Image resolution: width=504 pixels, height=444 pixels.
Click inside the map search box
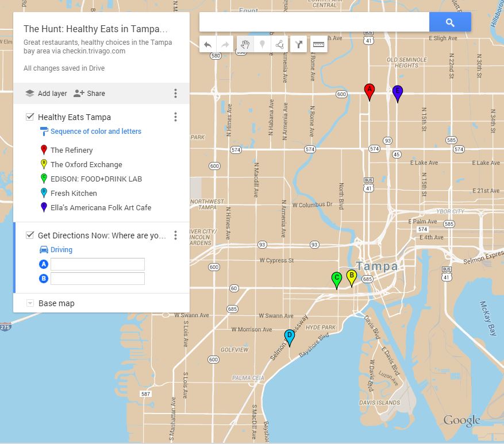click(x=314, y=22)
